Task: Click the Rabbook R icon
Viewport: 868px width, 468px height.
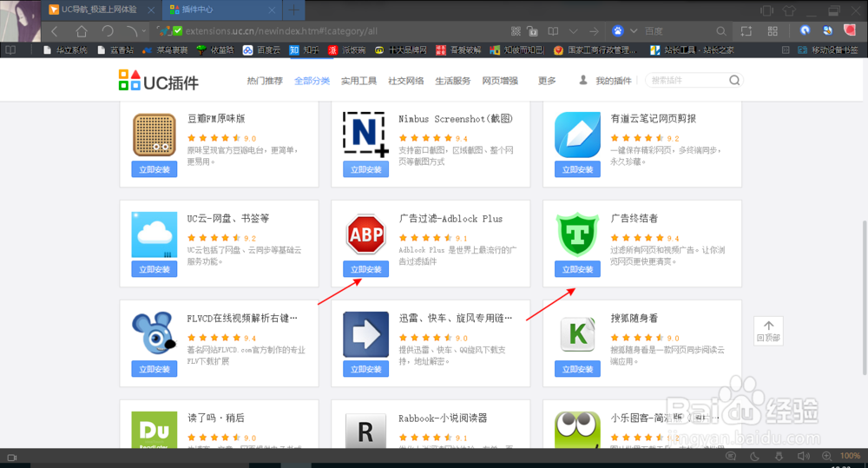Action: click(365, 431)
